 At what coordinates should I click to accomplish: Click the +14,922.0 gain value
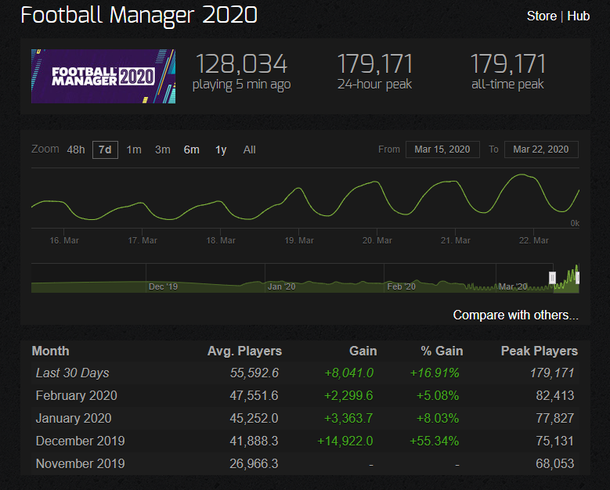(x=345, y=441)
